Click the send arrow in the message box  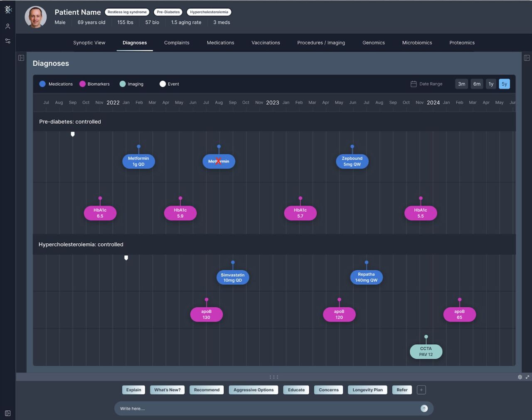click(424, 408)
